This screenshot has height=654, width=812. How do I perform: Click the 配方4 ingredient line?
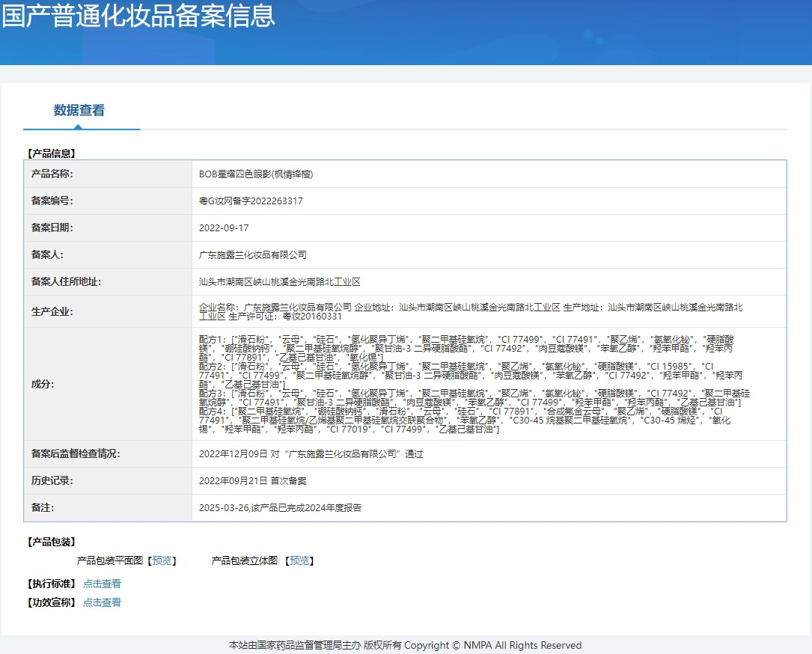coord(465,421)
